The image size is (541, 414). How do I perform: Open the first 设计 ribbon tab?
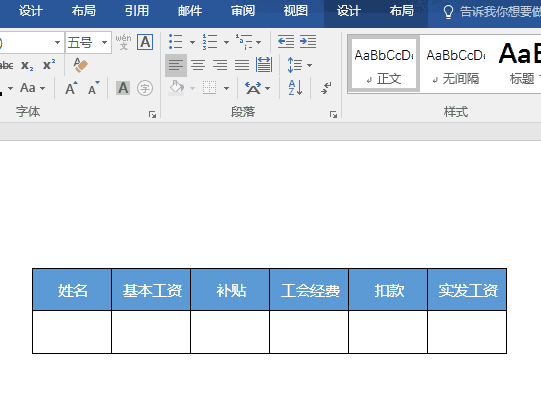[31, 11]
